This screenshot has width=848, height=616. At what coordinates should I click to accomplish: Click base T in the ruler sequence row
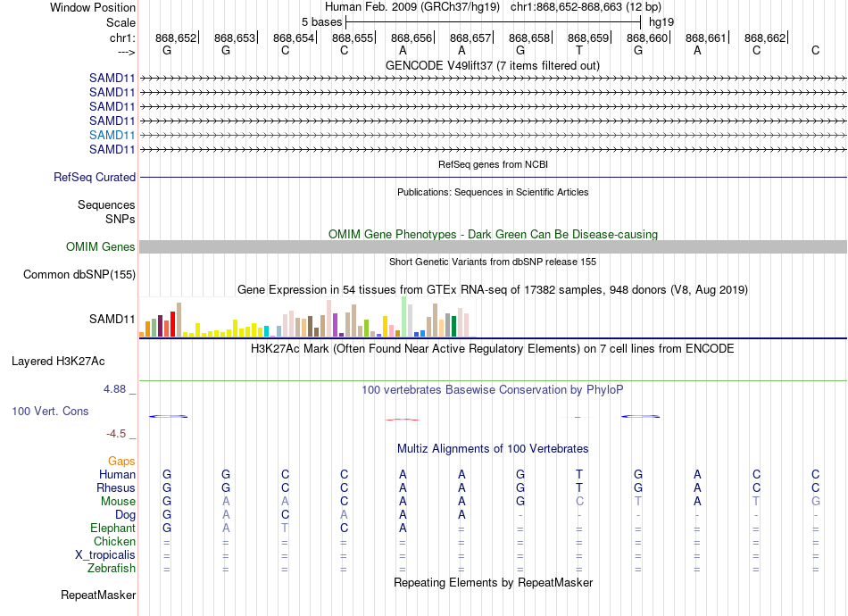point(579,50)
